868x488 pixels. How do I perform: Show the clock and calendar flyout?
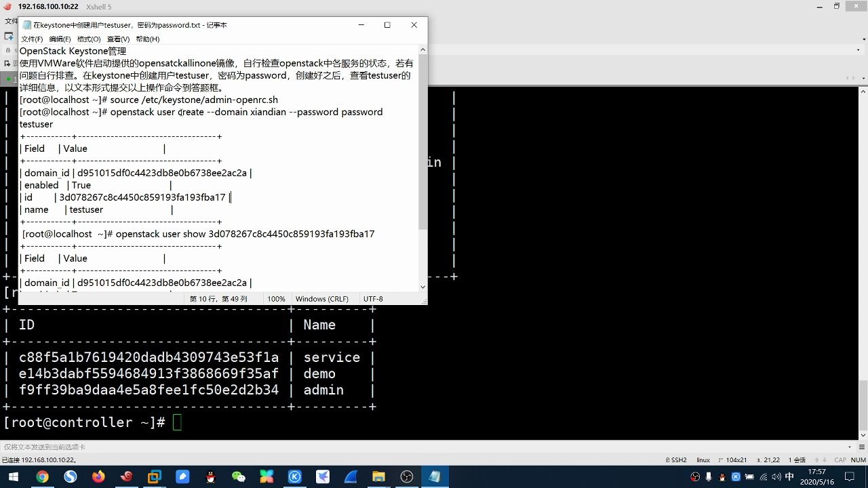(x=817, y=476)
